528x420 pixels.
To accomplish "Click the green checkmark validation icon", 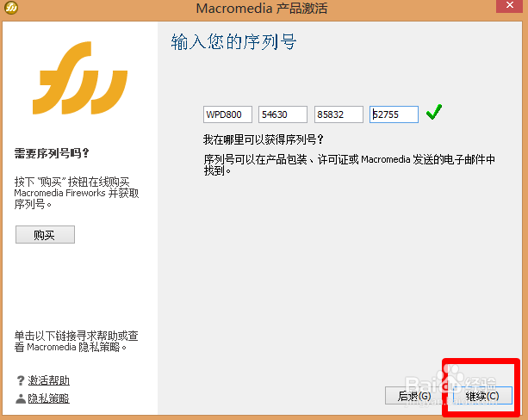I will [x=434, y=112].
